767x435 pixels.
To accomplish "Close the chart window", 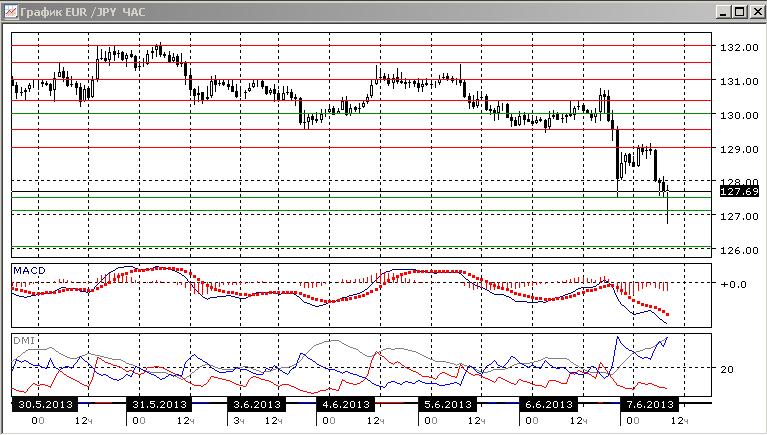I will coord(756,12).
